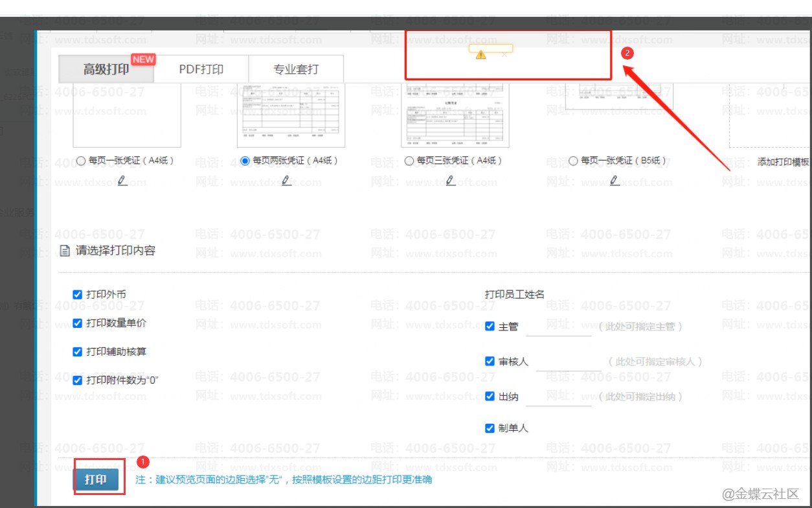
Task: Select 每页一张凭证（A4纸） radio option
Action: point(82,161)
